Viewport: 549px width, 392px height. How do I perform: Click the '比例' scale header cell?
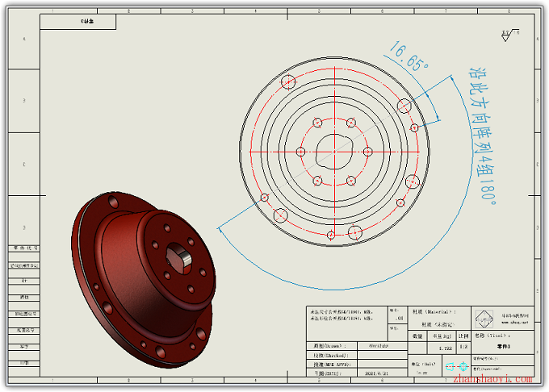(x=463, y=336)
